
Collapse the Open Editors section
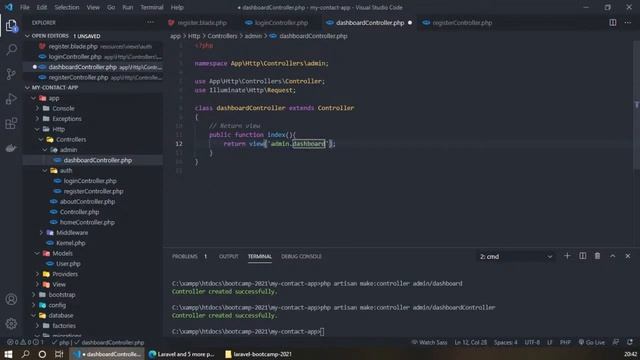point(94,36)
